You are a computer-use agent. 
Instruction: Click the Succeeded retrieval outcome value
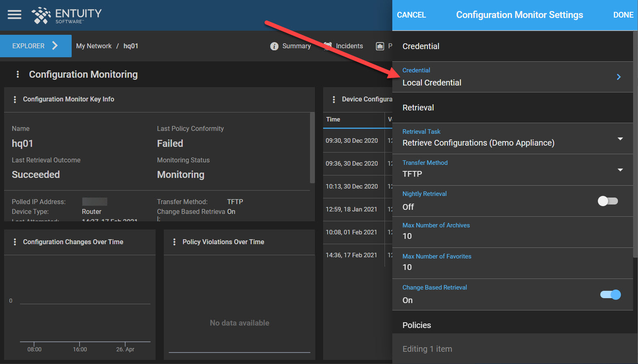36,175
